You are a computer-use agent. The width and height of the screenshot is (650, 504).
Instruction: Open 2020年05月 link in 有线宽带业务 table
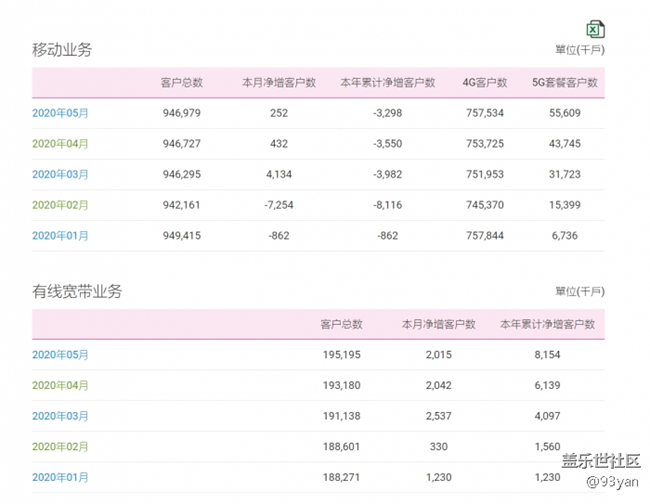point(60,355)
